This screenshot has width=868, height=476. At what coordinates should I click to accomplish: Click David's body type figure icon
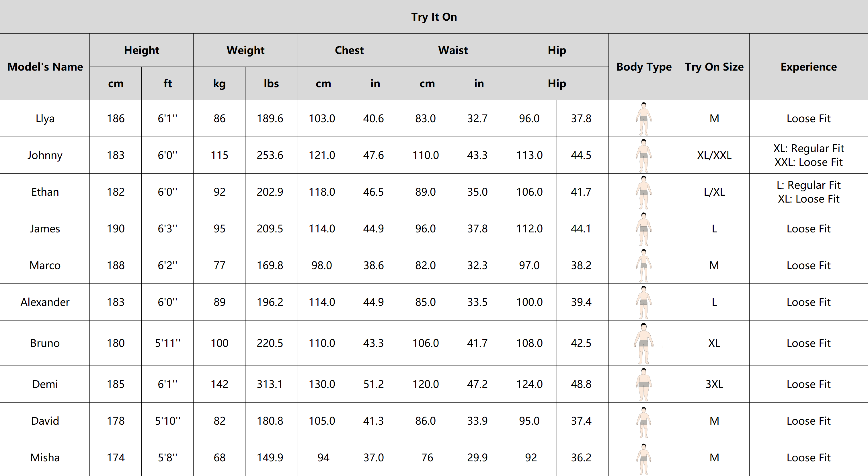tap(643, 421)
